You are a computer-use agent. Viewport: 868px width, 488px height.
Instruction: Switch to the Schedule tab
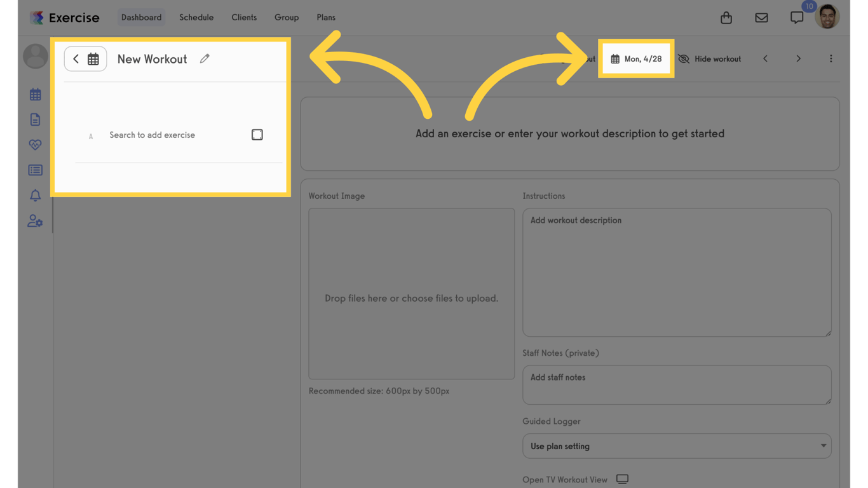(196, 18)
